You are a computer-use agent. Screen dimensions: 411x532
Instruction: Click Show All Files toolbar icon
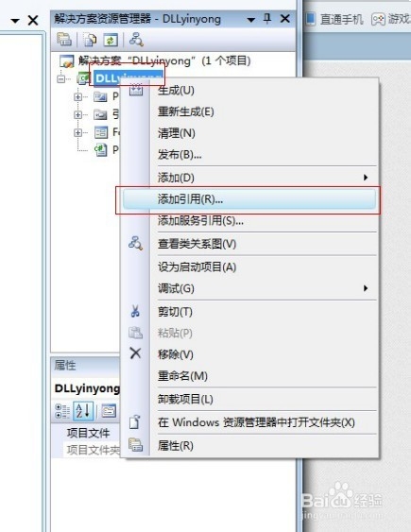click(x=90, y=40)
